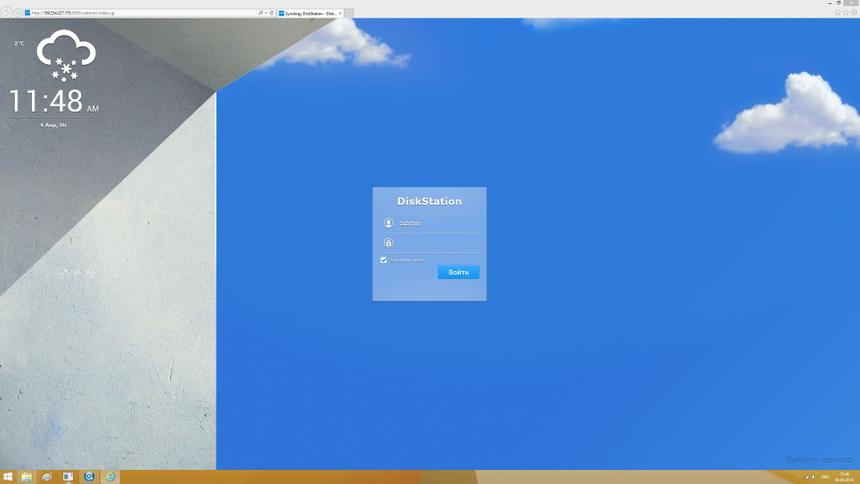
Task: Click the address bar search magnifier
Action: point(260,13)
